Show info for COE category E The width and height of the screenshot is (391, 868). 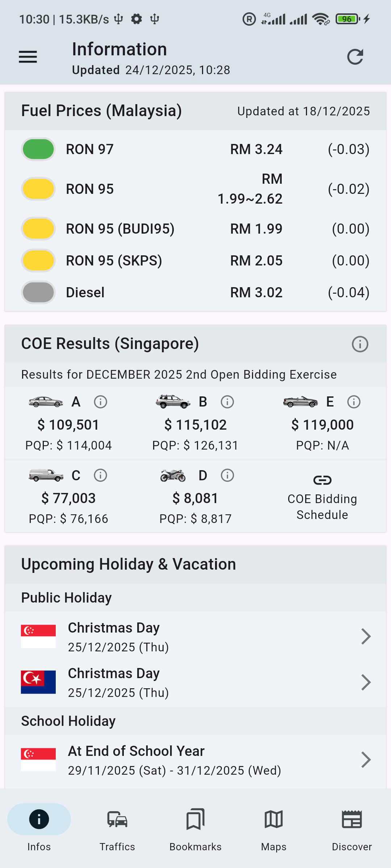pyautogui.click(x=354, y=402)
